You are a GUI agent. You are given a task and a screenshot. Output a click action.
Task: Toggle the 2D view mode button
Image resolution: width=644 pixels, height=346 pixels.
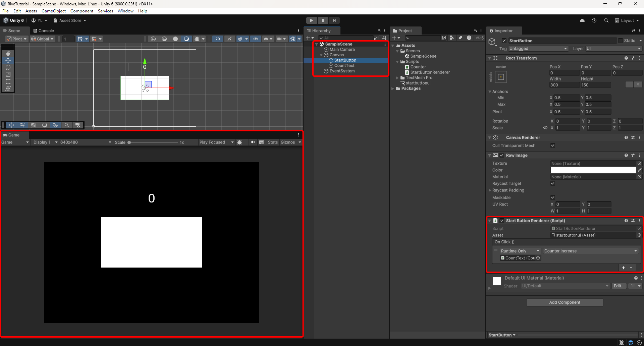click(x=217, y=39)
